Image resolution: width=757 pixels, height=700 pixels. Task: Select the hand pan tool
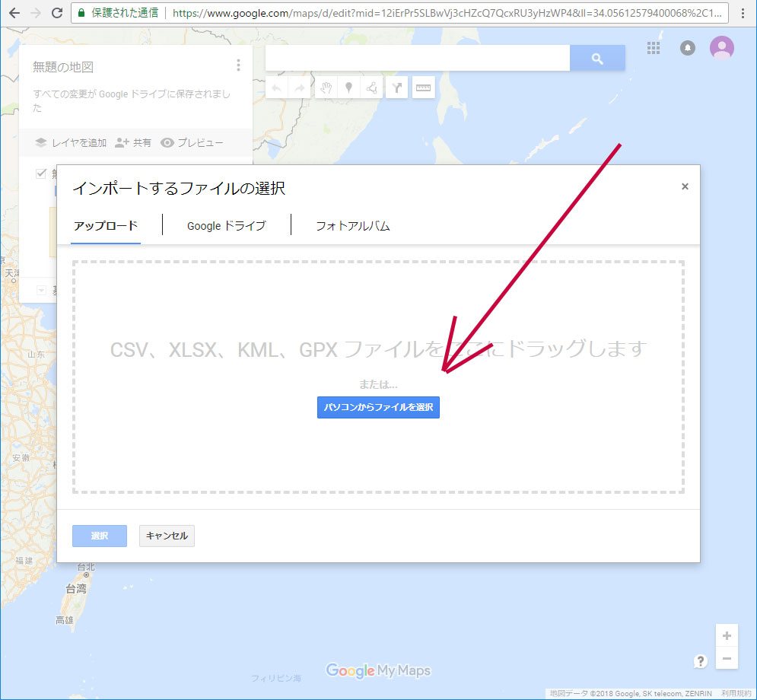[x=326, y=87]
